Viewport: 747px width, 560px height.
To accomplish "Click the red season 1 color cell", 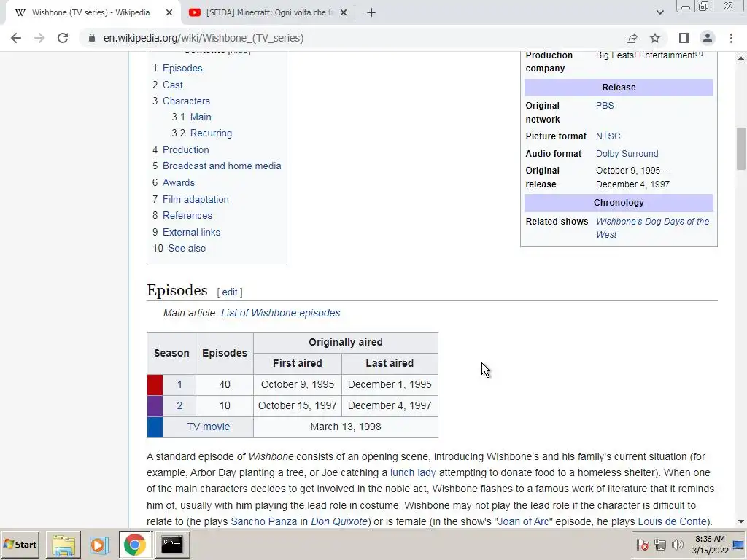I will (155, 385).
